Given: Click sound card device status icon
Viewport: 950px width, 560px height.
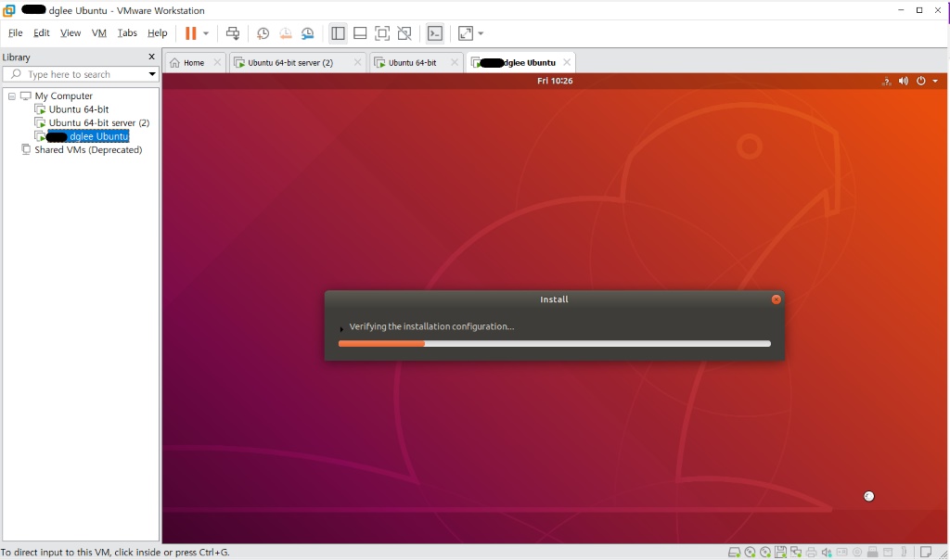Looking at the screenshot, I should click(x=827, y=552).
